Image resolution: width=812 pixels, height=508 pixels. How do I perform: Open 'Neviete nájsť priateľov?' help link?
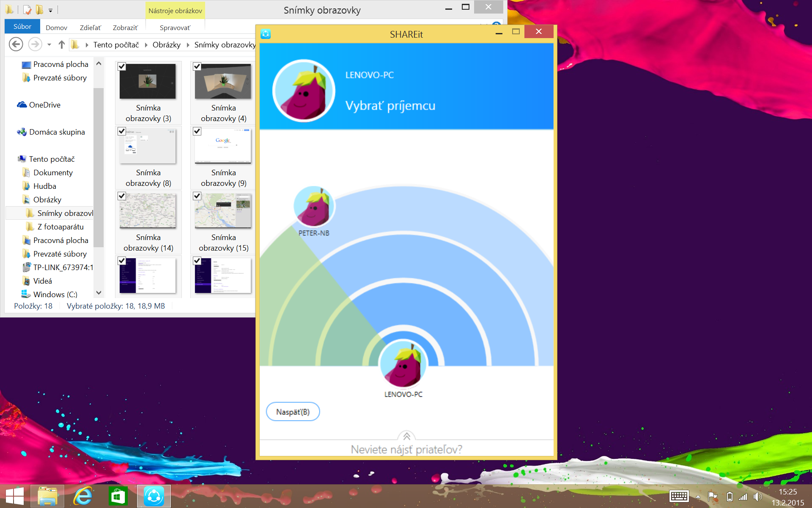point(406,449)
